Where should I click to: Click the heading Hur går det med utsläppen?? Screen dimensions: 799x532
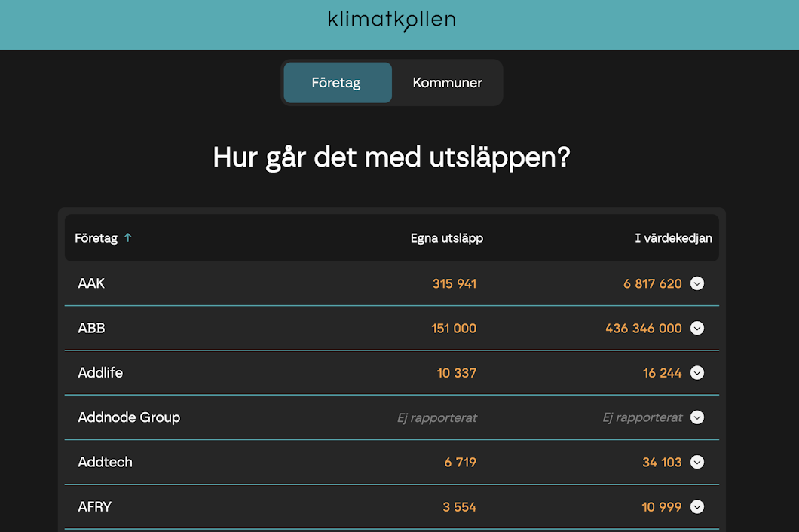coord(391,157)
